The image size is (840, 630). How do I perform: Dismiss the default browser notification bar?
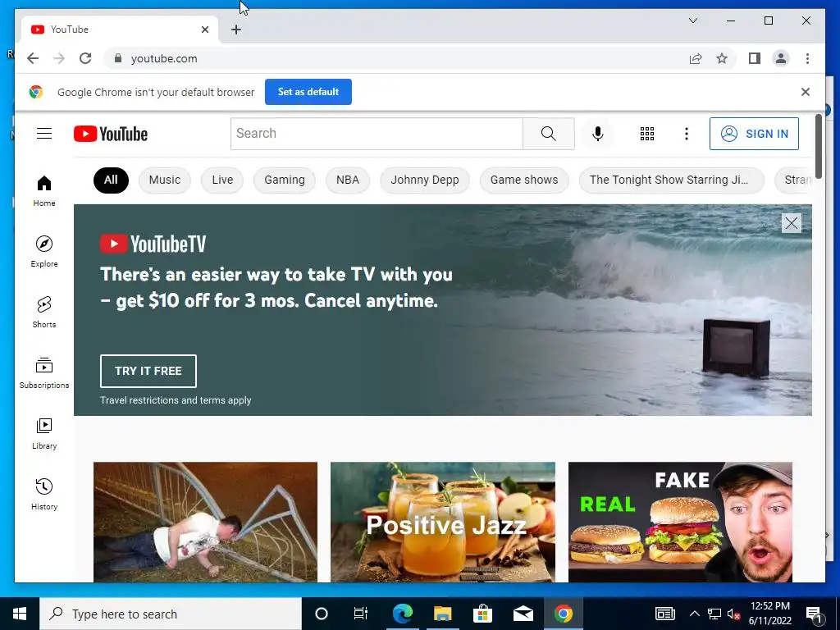(x=806, y=92)
